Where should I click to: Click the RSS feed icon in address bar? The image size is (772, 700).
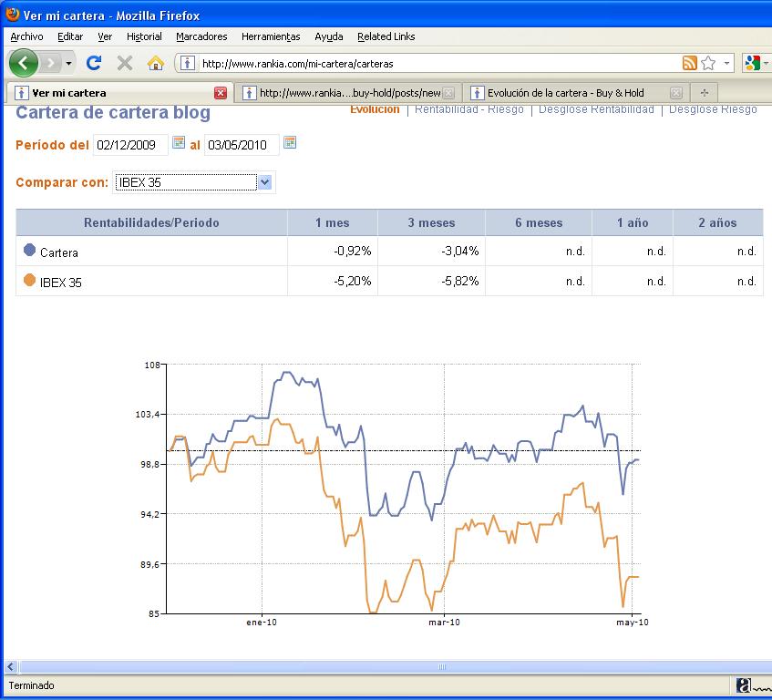(x=690, y=63)
